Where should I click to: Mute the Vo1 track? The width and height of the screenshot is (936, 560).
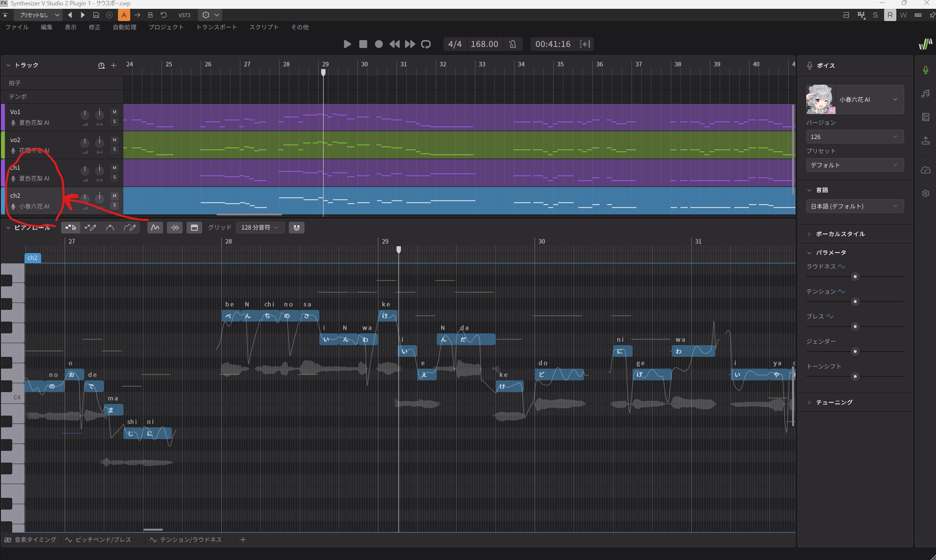(x=115, y=112)
